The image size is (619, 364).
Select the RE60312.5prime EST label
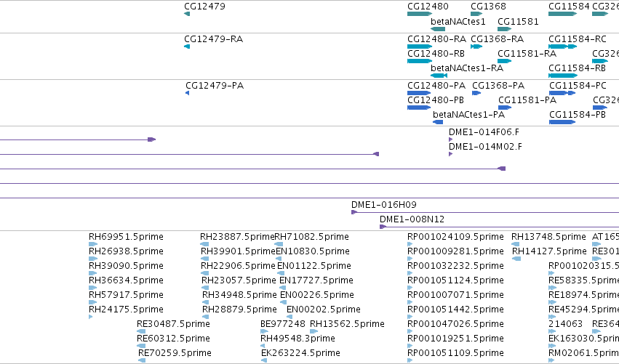point(173,339)
